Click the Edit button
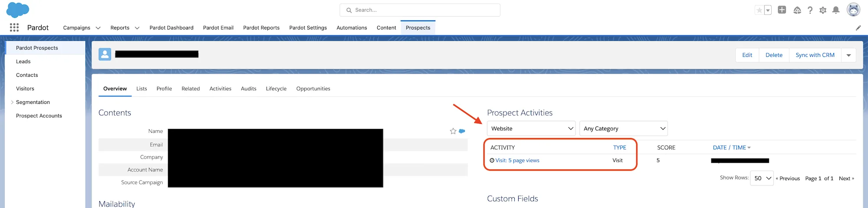868x208 pixels. pyautogui.click(x=747, y=55)
